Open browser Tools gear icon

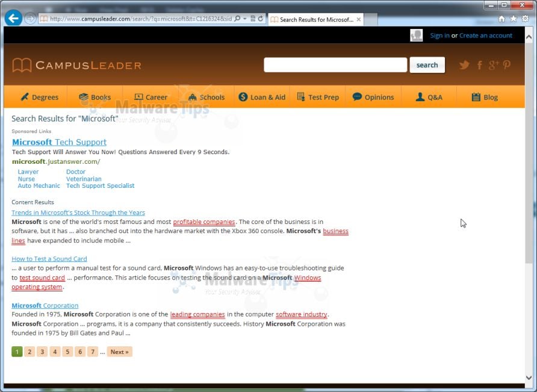coord(525,19)
